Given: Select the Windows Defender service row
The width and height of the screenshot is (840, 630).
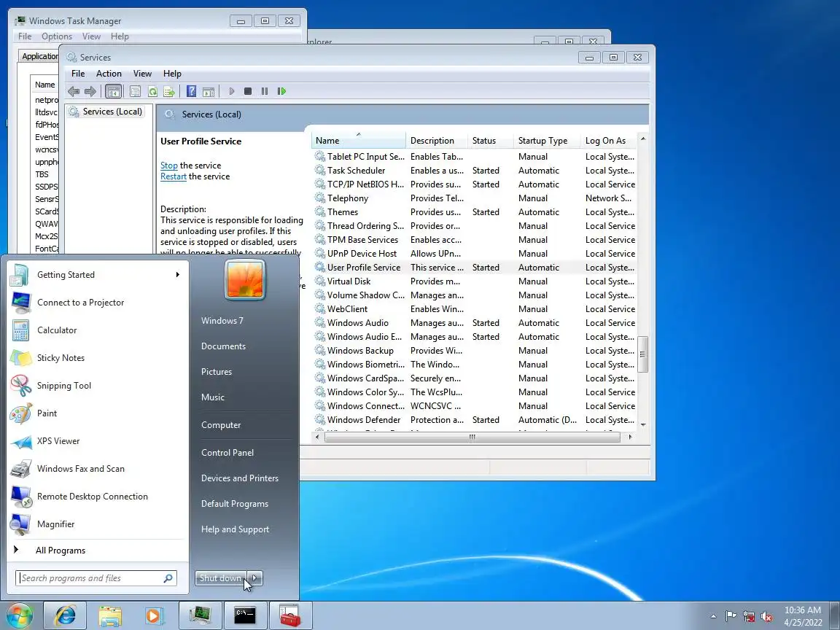Looking at the screenshot, I should point(475,420).
